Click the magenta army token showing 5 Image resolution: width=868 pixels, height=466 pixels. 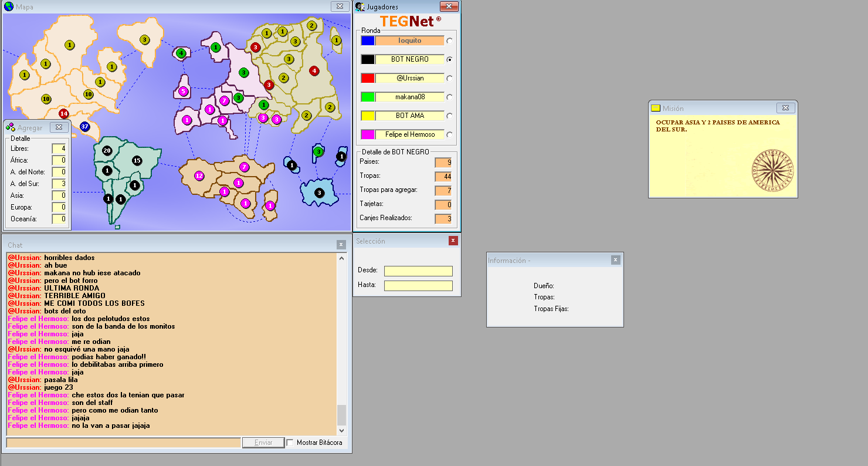click(183, 91)
